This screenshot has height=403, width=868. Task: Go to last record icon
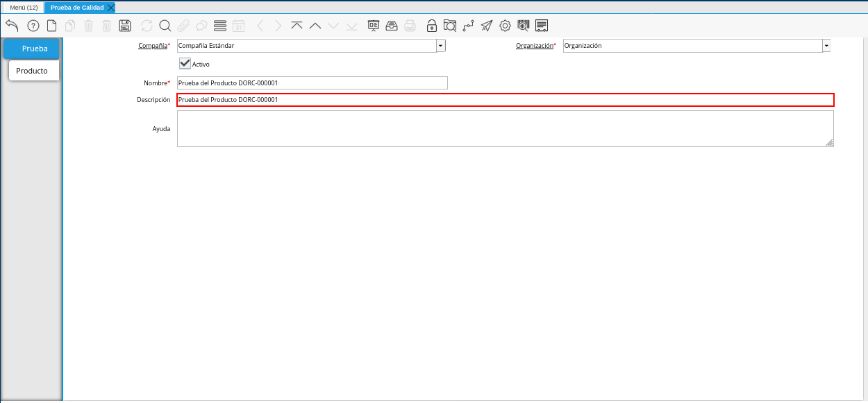click(351, 26)
